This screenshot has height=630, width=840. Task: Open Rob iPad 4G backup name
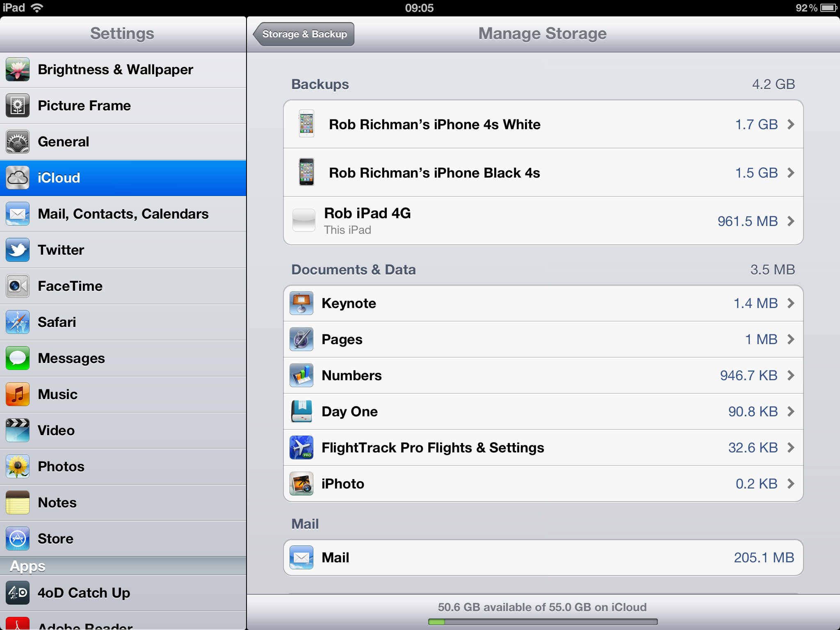[367, 213]
